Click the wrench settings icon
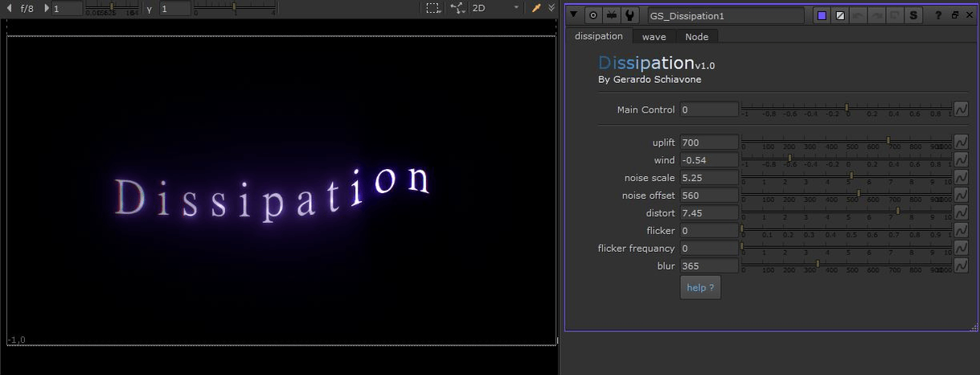980x375 pixels. click(x=630, y=15)
